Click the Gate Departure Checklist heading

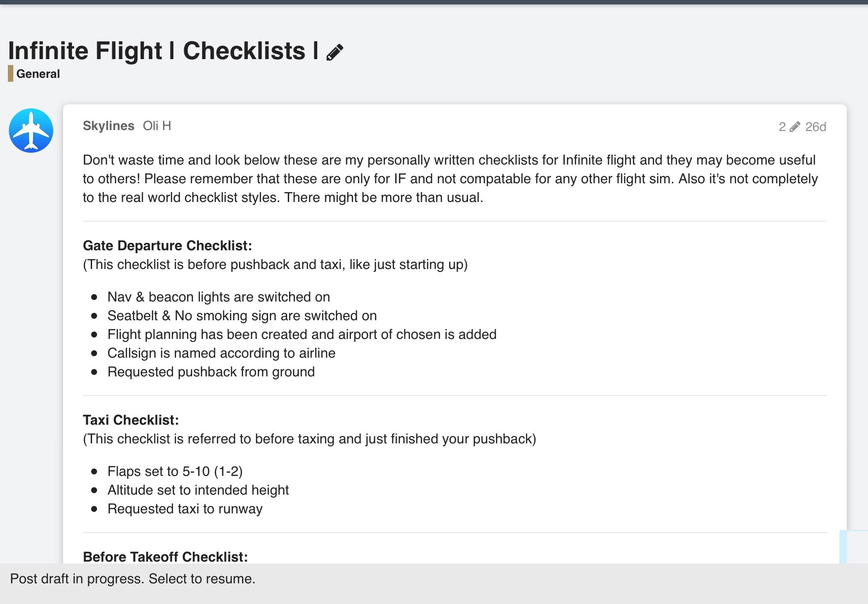pyautogui.click(x=167, y=246)
